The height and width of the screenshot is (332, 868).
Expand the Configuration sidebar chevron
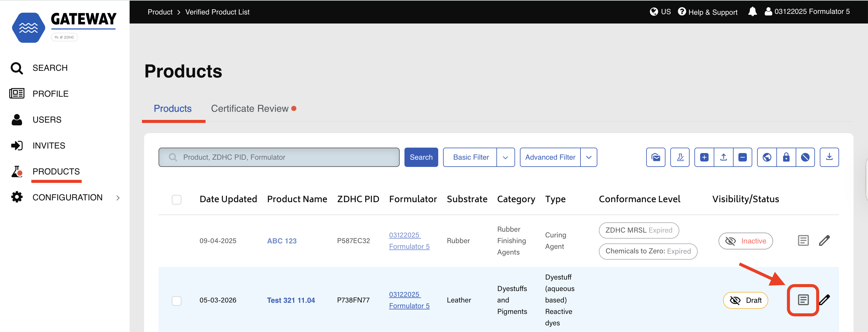coord(118,197)
